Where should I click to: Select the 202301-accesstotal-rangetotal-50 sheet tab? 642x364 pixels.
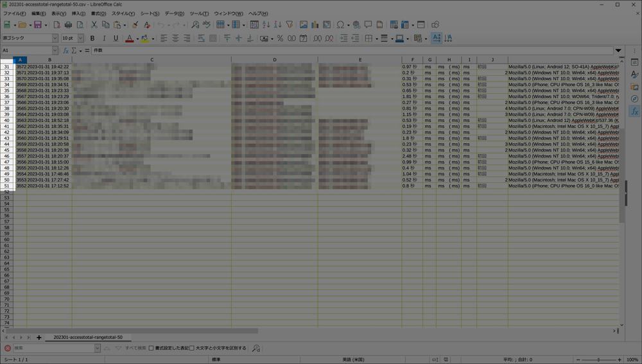pos(87,338)
